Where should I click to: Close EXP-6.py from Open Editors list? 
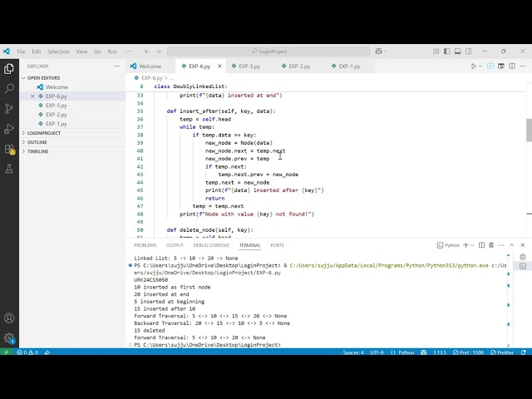click(x=32, y=96)
